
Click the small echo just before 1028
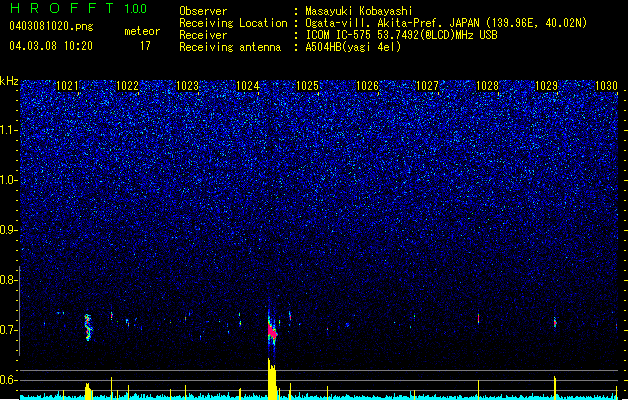(478, 319)
